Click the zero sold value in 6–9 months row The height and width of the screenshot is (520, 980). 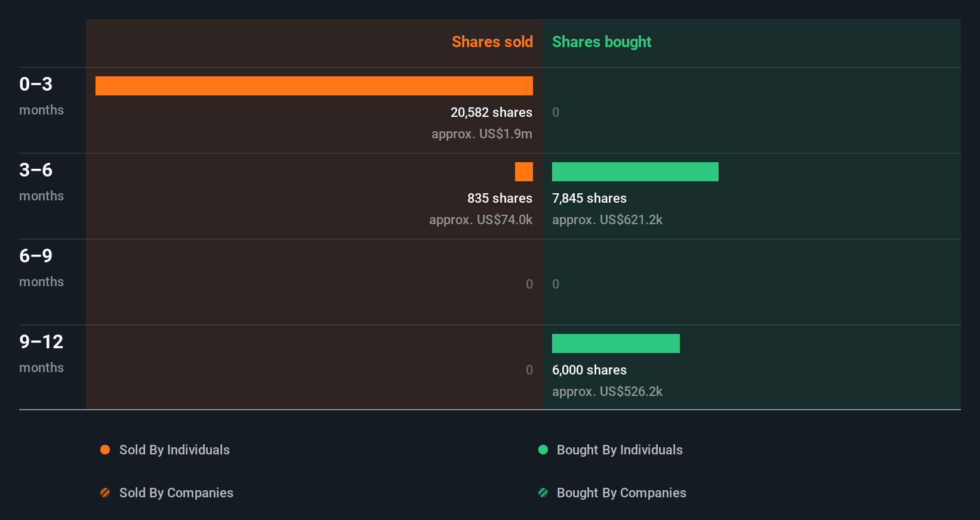(x=529, y=284)
